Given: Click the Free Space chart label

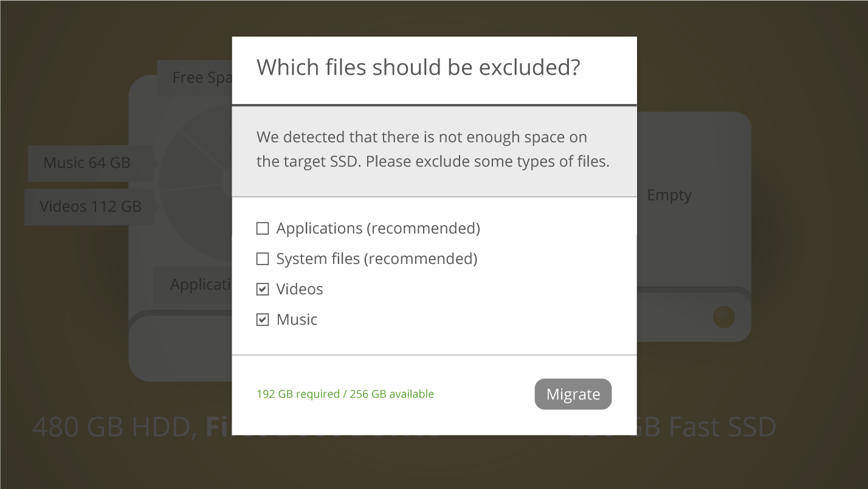Looking at the screenshot, I should point(196,78).
